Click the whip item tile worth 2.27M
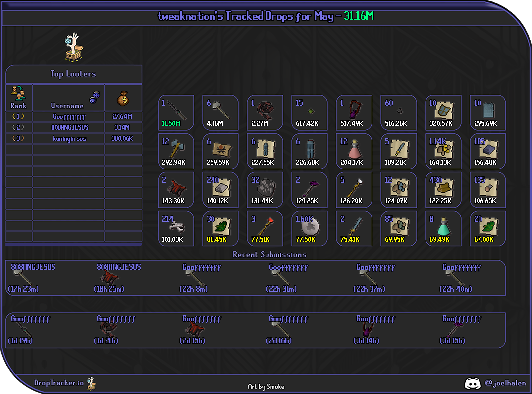Image resolution: width=532 pixels, height=394 pixels. (265, 113)
